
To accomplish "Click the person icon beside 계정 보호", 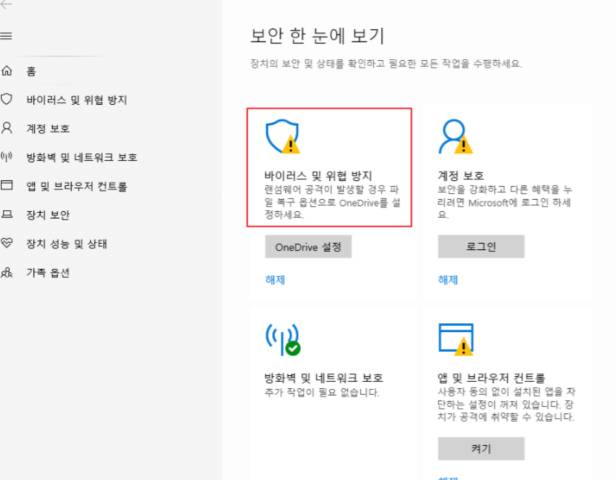I will (x=8, y=129).
